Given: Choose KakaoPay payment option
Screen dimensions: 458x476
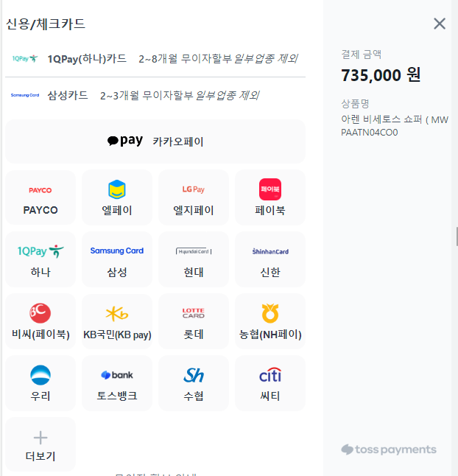Looking at the screenshot, I should [155, 141].
